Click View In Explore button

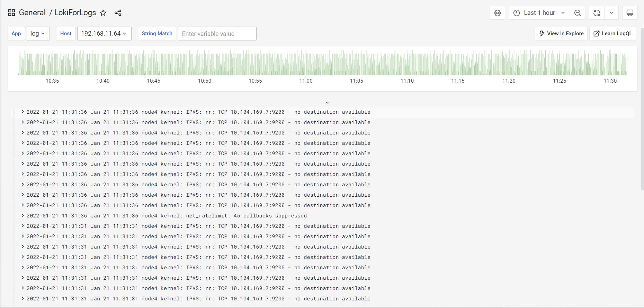[x=561, y=34]
